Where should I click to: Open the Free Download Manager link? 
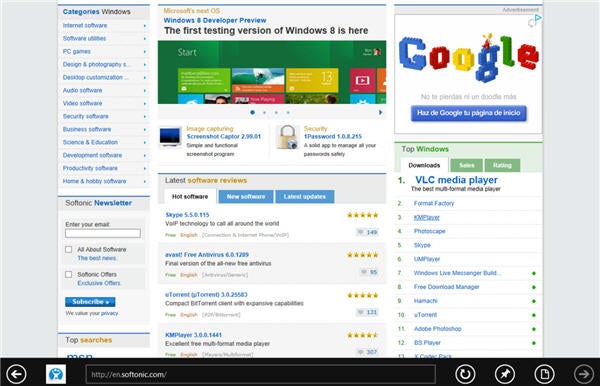tap(446, 287)
